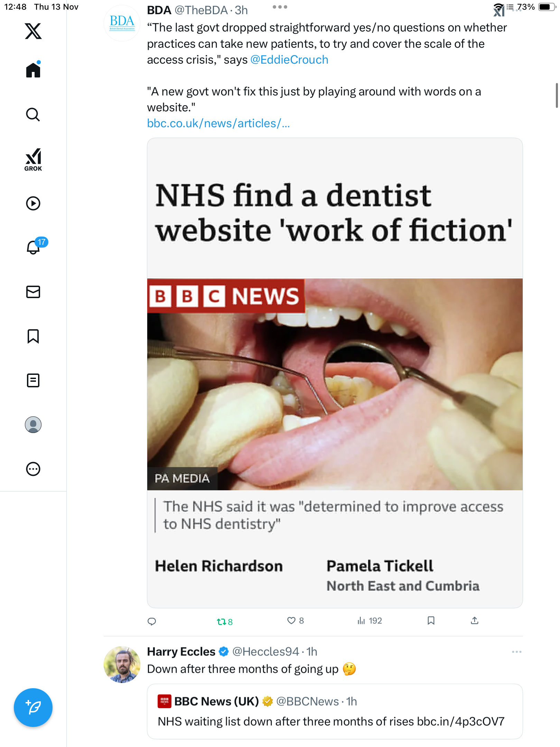
Task: Open the Home feed icon
Action: [x=33, y=70]
